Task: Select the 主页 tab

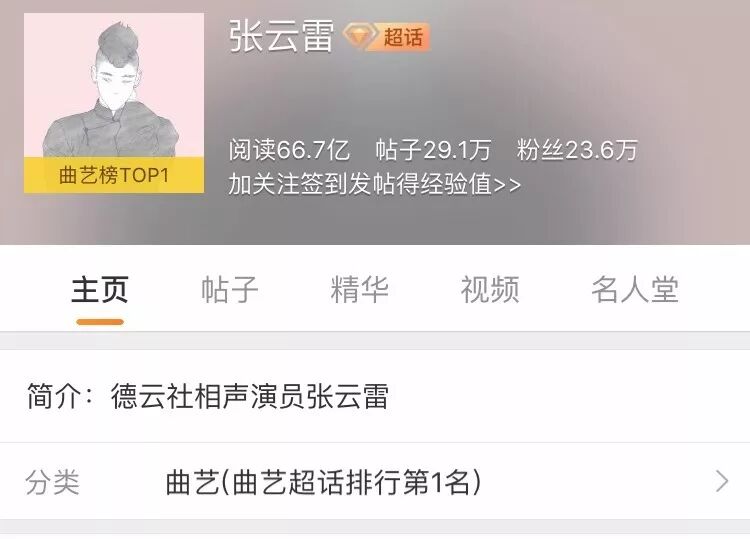Action: click(99, 289)
